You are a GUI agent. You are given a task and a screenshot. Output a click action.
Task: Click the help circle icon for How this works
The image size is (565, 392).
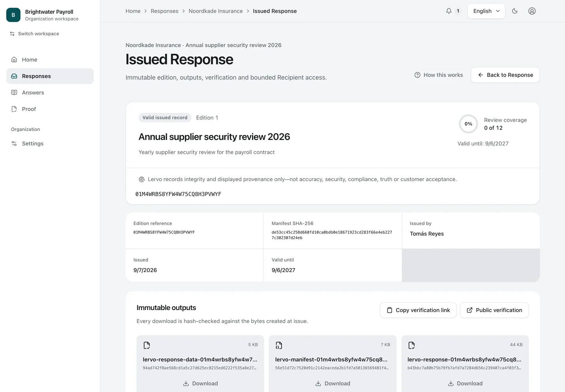pyautogui.click(x=417, y=75)
